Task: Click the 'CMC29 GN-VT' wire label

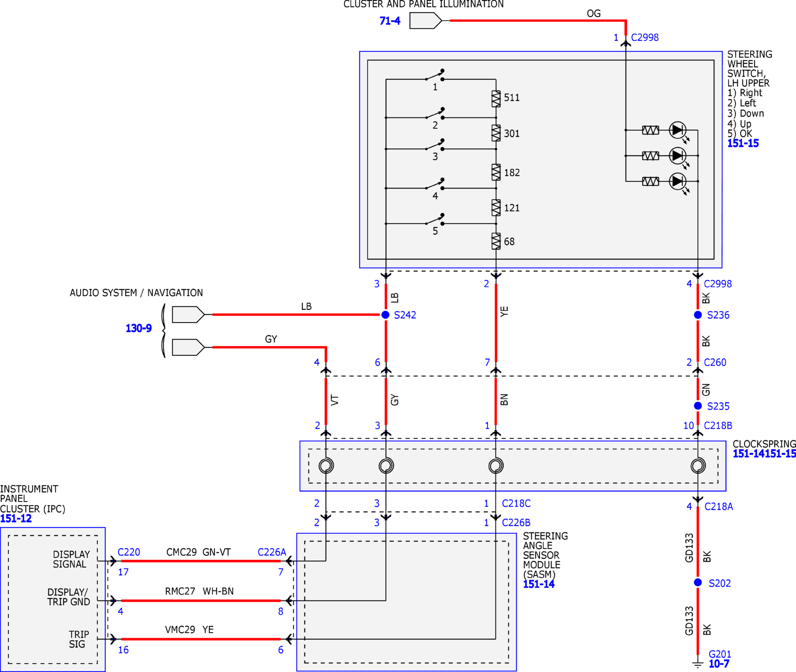Action: coord(198,552)
